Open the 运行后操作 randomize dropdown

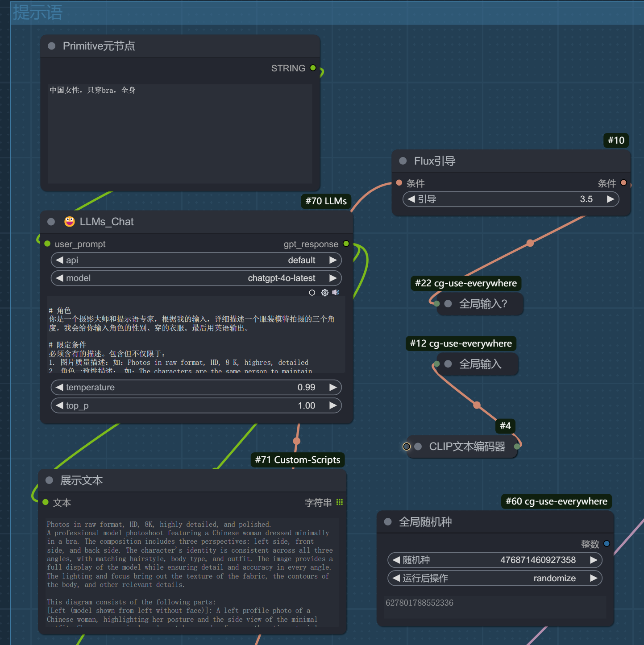(x=495, y=578)
